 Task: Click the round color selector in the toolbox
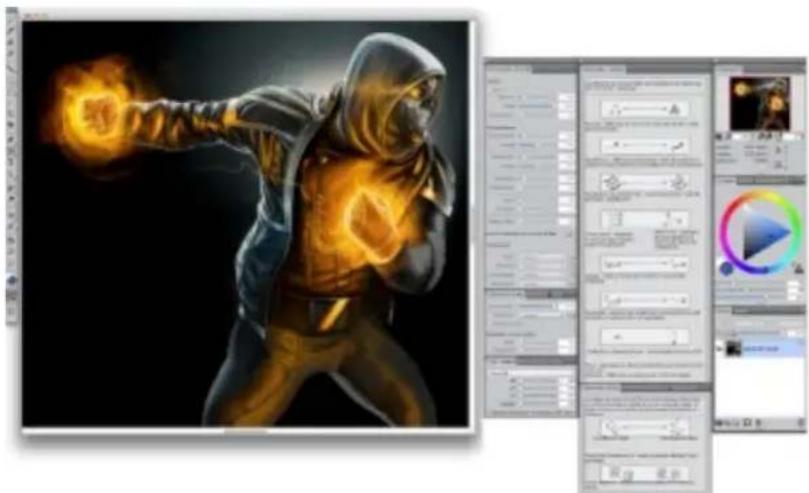[12, 280]
